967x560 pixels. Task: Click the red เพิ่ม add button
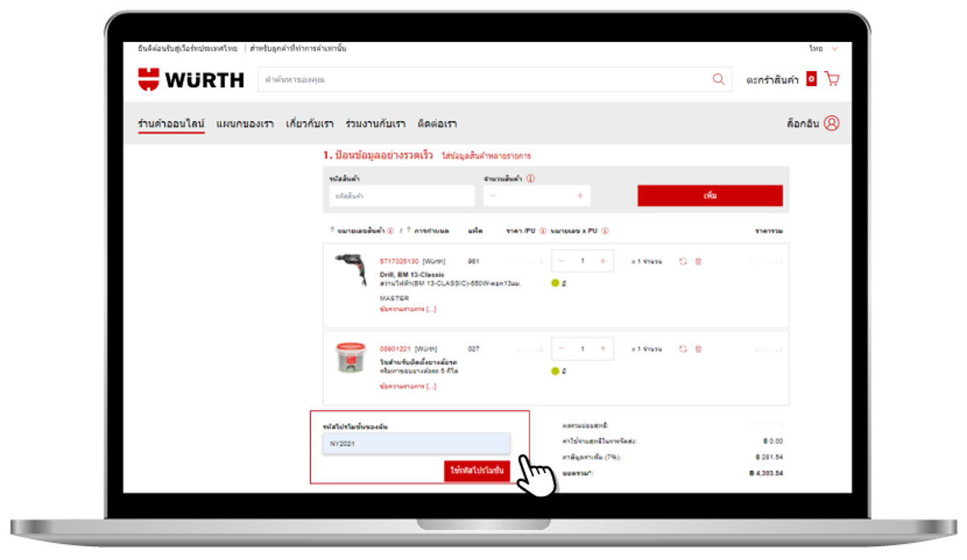(710, 196)
